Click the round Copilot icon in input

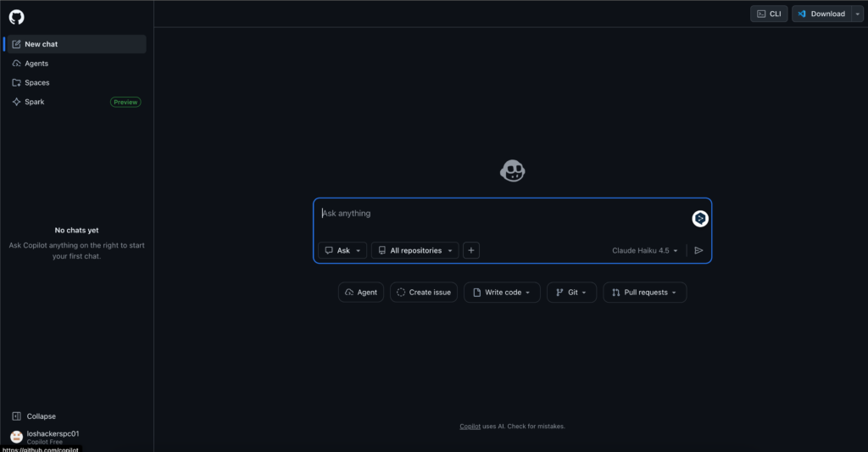[700, 218]
